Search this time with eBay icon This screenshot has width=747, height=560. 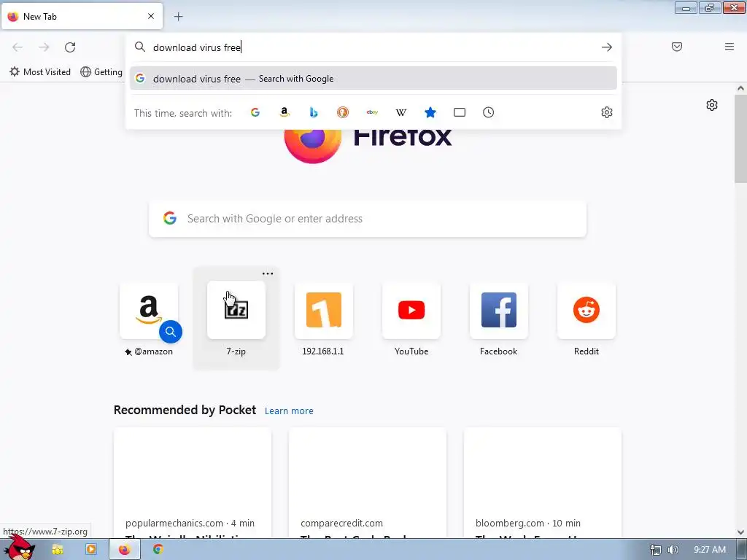click(x=372, y=112)
